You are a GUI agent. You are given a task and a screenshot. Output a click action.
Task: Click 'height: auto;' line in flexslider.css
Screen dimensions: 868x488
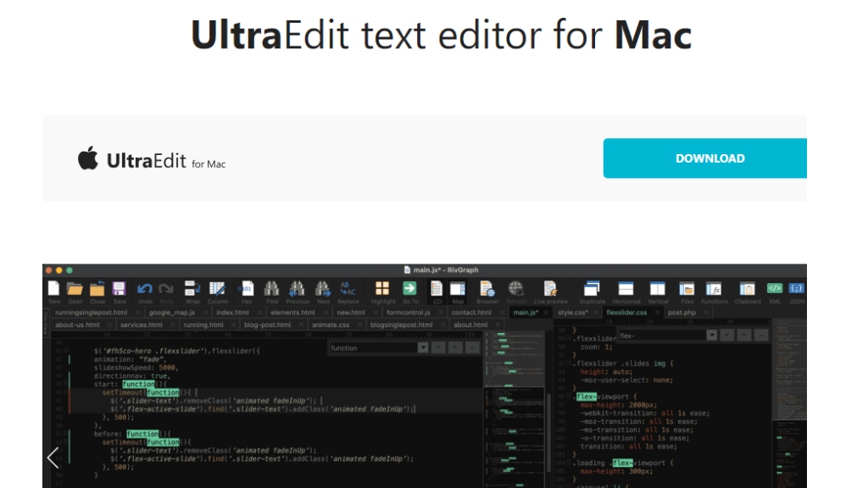pyautogui.click(x=605, y=372)
